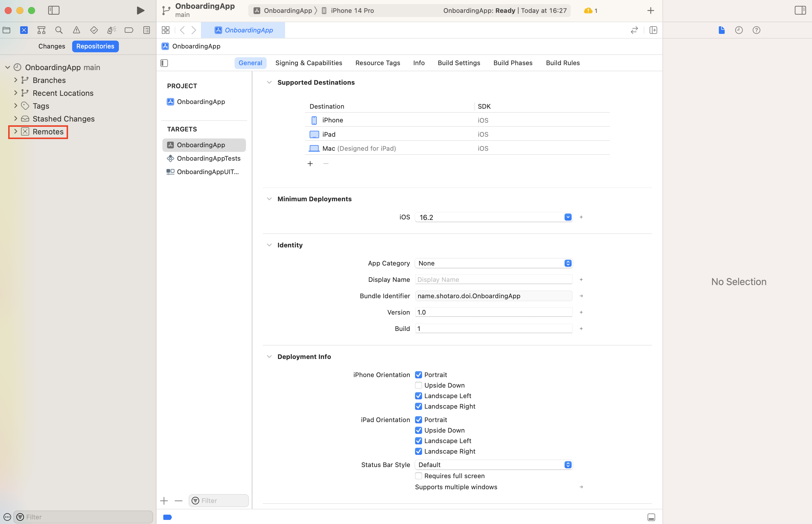Open the Status Bar Style dropdown
Viewport: 812px width, 524px height.
coord(568,464)
